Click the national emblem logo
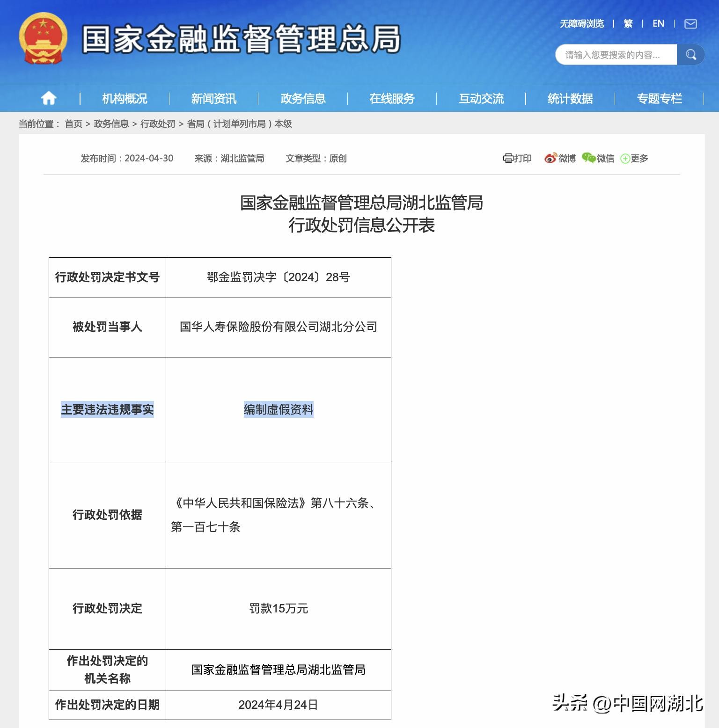719x728 pixels. (x=43, y=38)
